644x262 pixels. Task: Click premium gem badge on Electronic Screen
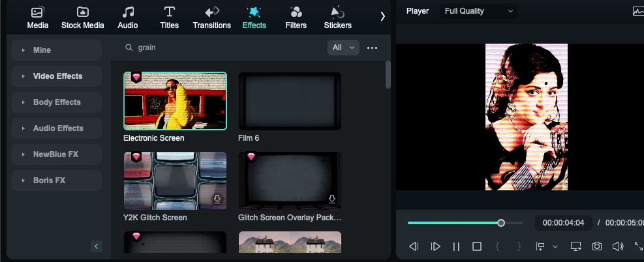point(136,77)
